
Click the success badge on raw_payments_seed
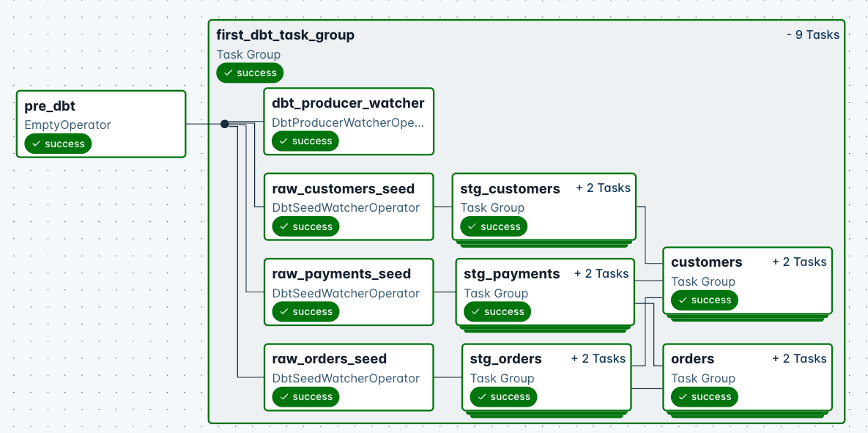(305, 311)
